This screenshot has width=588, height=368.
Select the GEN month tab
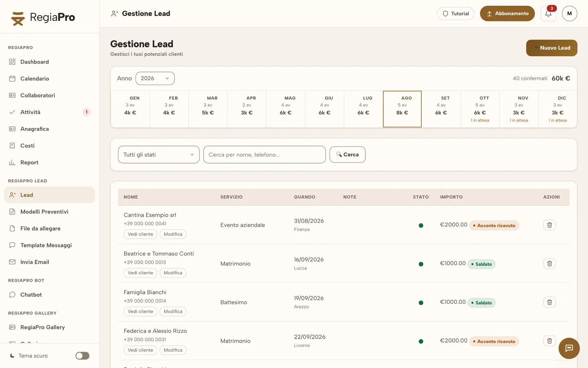pos(130,109)
